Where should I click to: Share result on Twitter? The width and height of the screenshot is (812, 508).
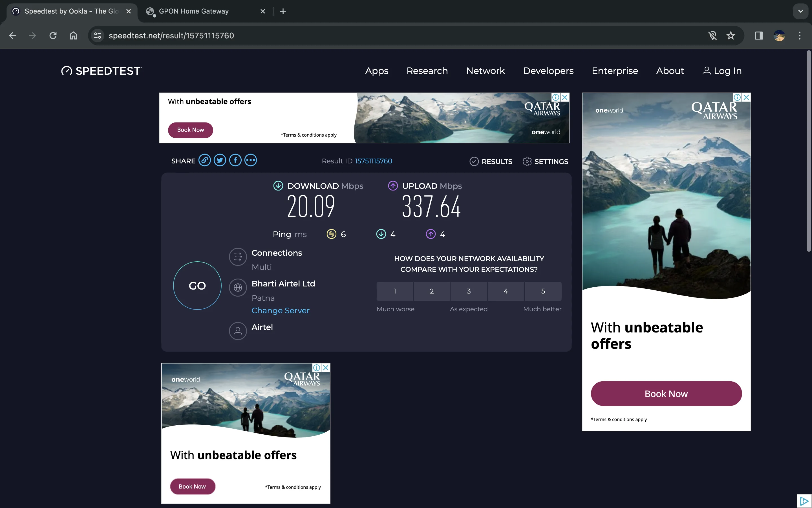(x=220, y=160)
